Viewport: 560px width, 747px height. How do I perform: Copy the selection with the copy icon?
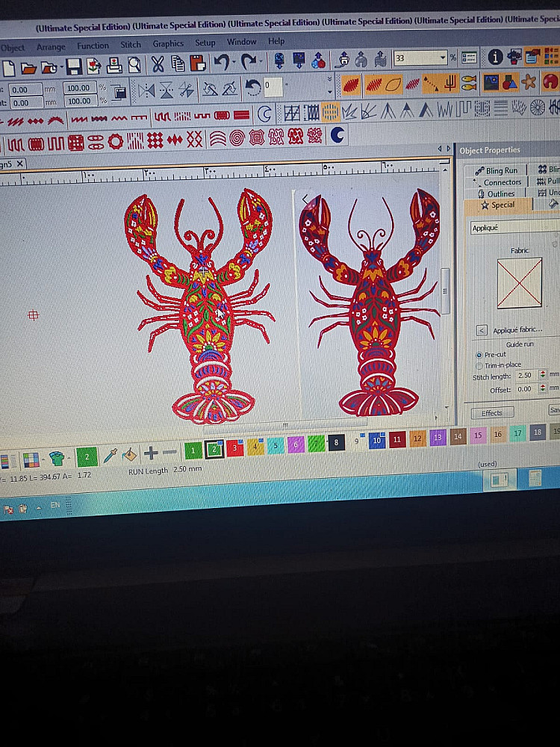pyautogui.click(x=178, y=63)
